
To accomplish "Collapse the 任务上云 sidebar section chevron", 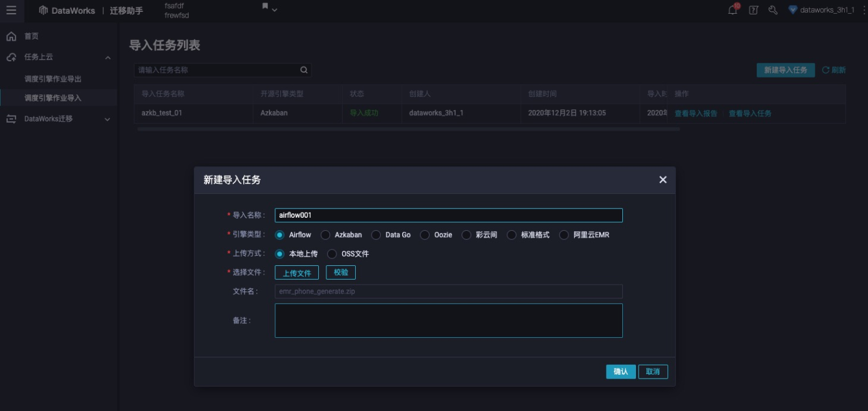I will (x=108, y=58).
